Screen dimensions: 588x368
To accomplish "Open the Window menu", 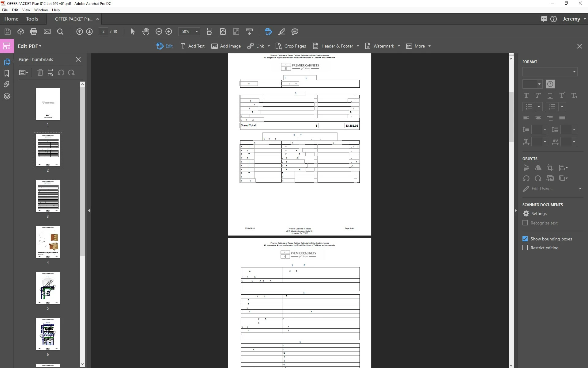I will pyautogui.click(x=41, y=10).
